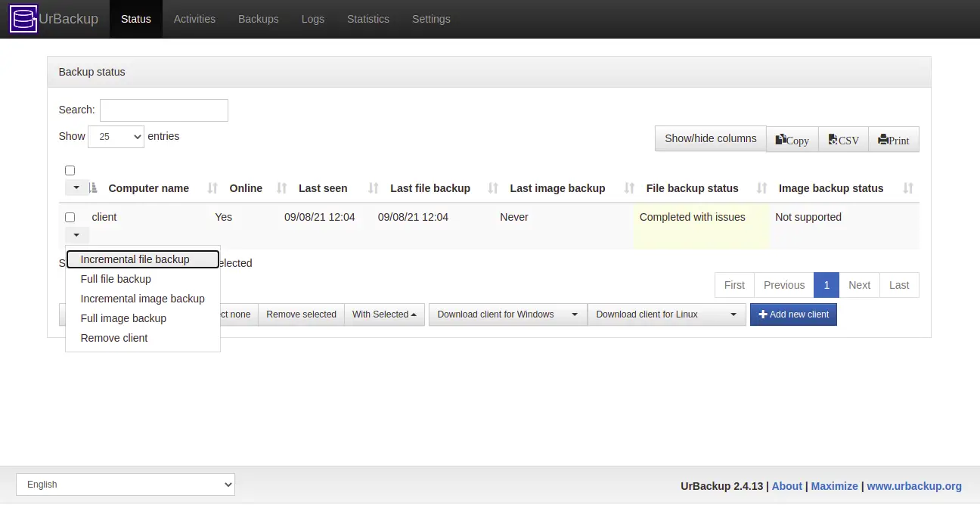
Task: Toggle the select-all checkbox in the table header
Action: pos(70,170)
